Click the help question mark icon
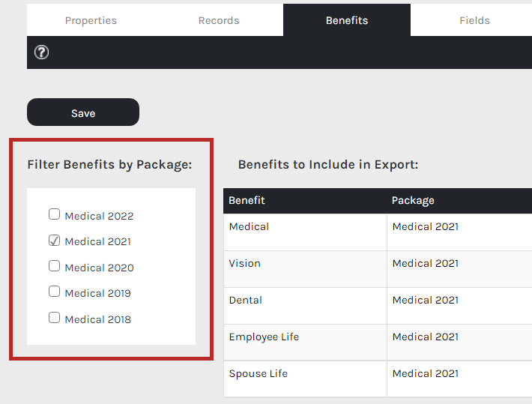 coord(42,52)
